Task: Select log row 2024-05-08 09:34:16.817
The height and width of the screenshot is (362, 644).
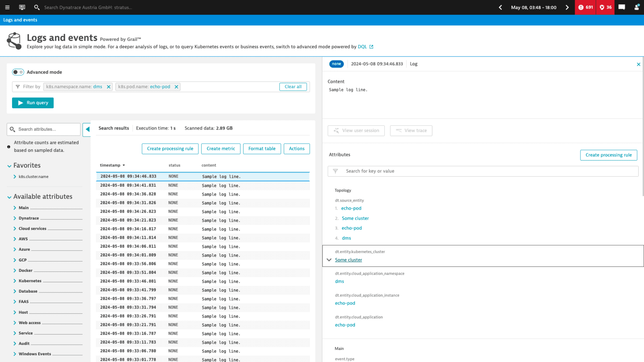Action: (203, 229)
